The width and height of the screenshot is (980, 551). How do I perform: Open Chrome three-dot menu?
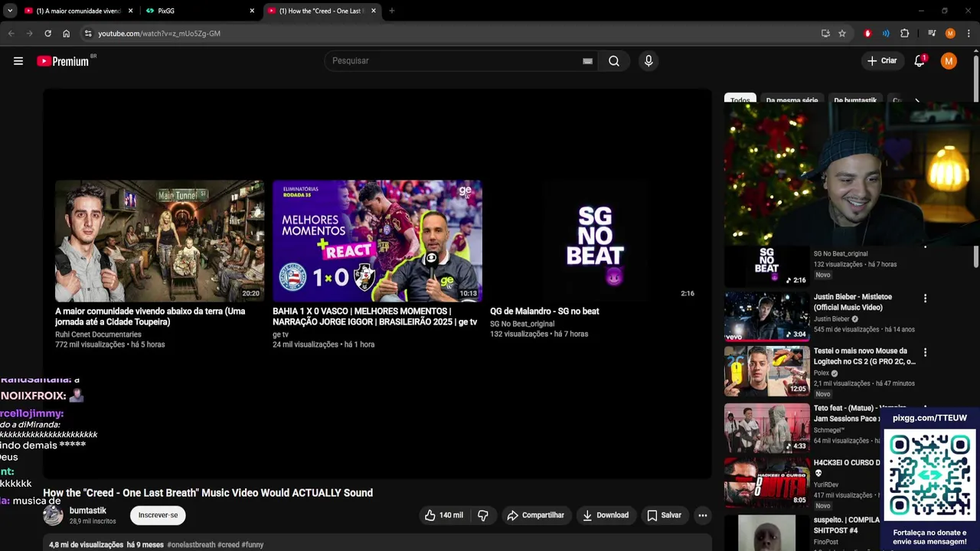[969, 34]
